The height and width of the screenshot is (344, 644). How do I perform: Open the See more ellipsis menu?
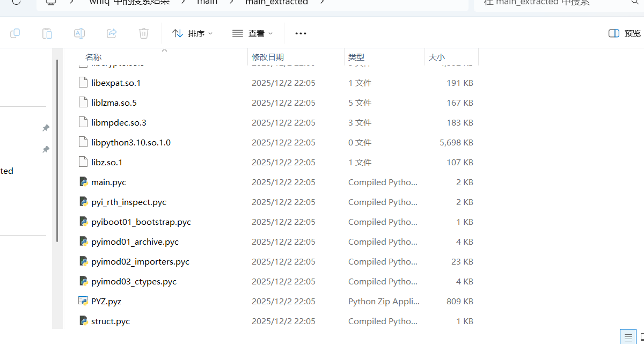pyautogui.click(x=301, y=33)
